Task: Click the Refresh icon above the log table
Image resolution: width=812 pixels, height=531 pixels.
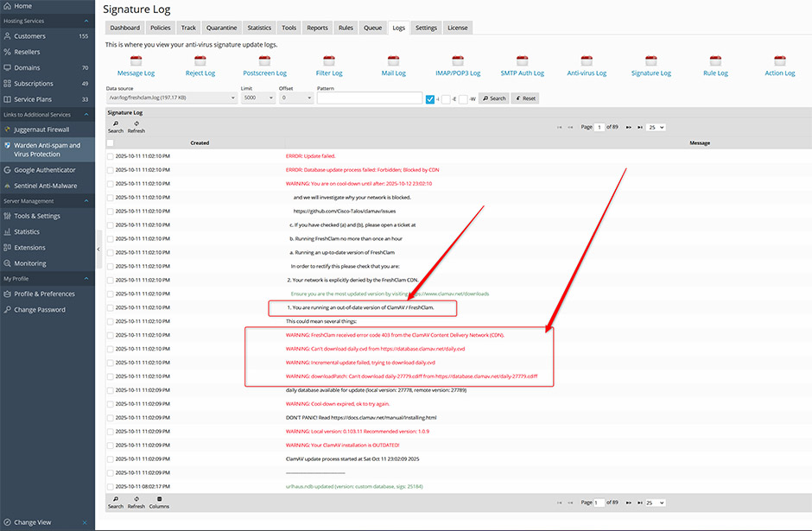Action: click(x=136, y=126)
